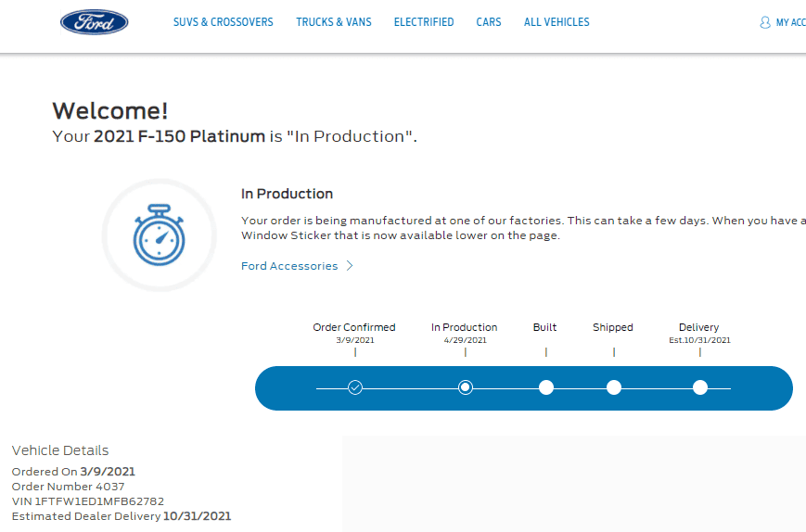Open the All Vehicles menu
806x532 pixels.
pos(557,22)
